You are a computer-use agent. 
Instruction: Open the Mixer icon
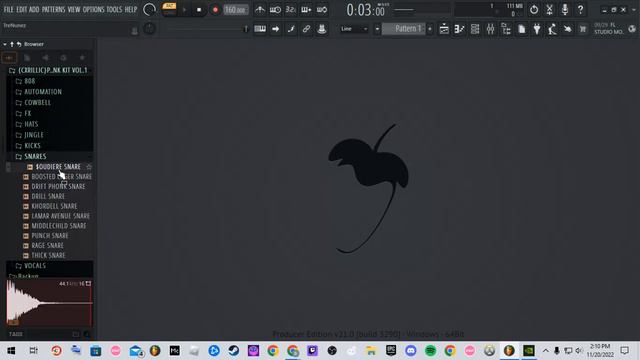(491, 29)
